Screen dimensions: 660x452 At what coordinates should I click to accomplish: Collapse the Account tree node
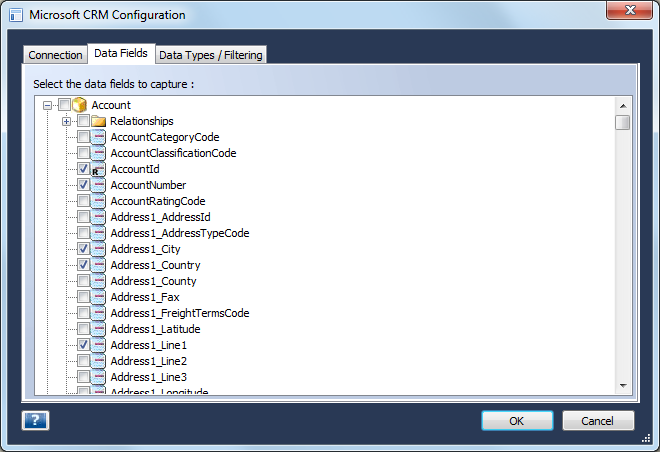tap(48, 105)
